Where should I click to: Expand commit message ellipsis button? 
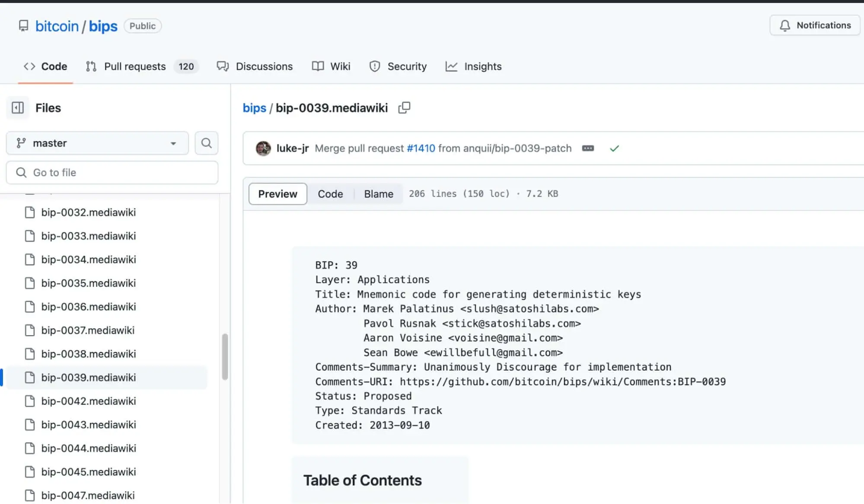coord(588,148)
